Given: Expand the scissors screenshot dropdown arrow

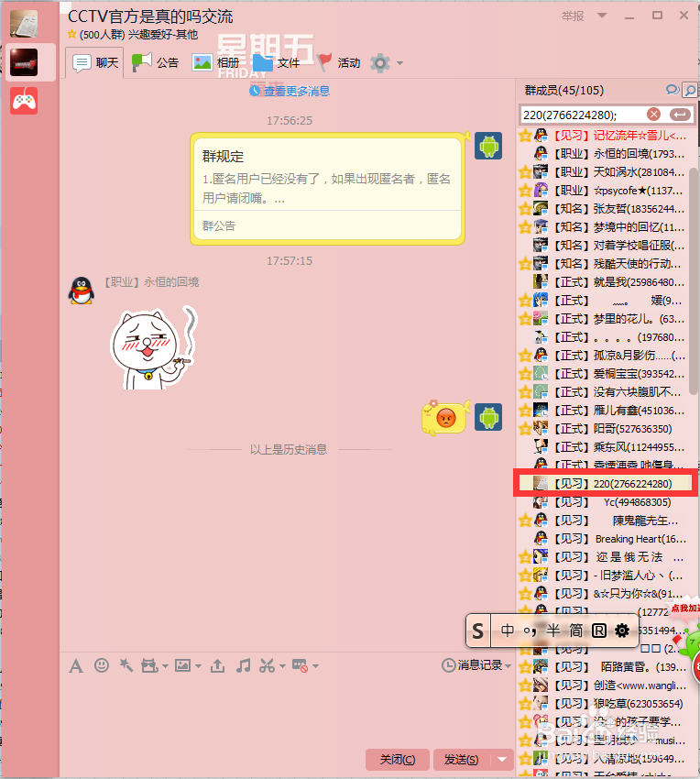Looking at the screenshot, I should (282, 666).
